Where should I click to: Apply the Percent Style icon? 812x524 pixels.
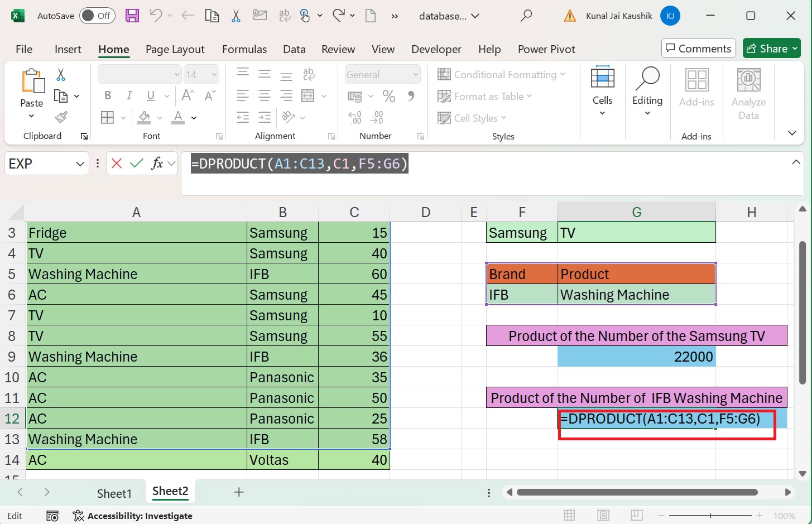[x=389, y=96]
